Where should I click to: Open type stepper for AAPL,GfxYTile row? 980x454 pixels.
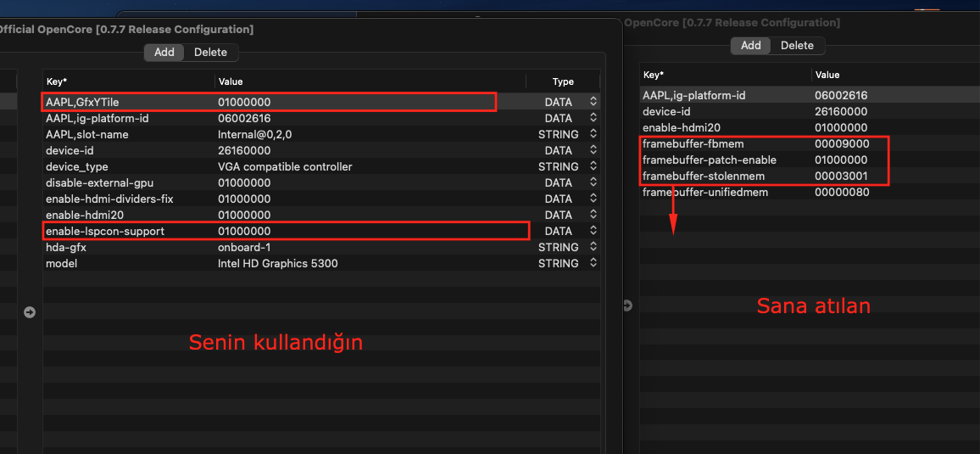593,102
